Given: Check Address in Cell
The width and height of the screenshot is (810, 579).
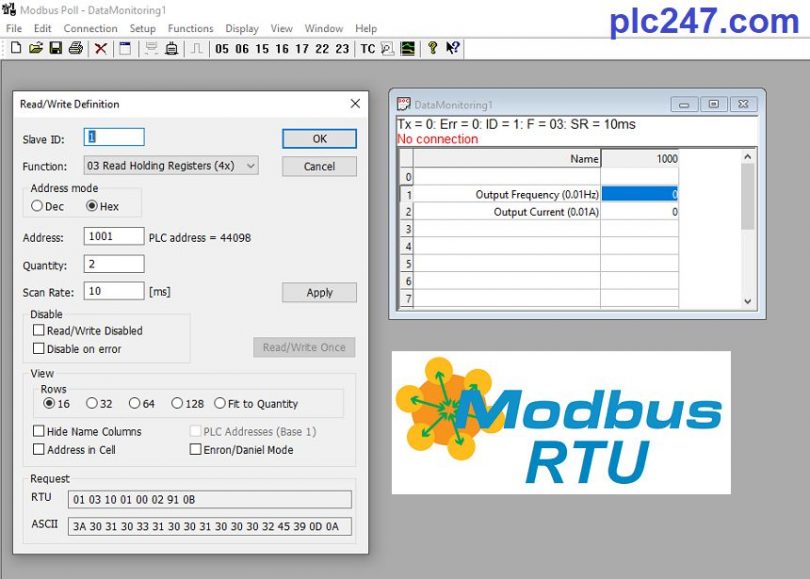Looking at the screenshot, I should 39,449.
